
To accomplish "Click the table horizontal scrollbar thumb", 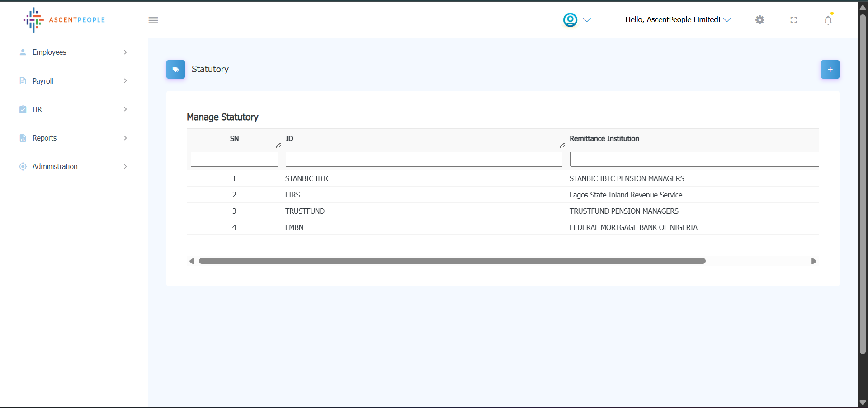I will (452, 261).
